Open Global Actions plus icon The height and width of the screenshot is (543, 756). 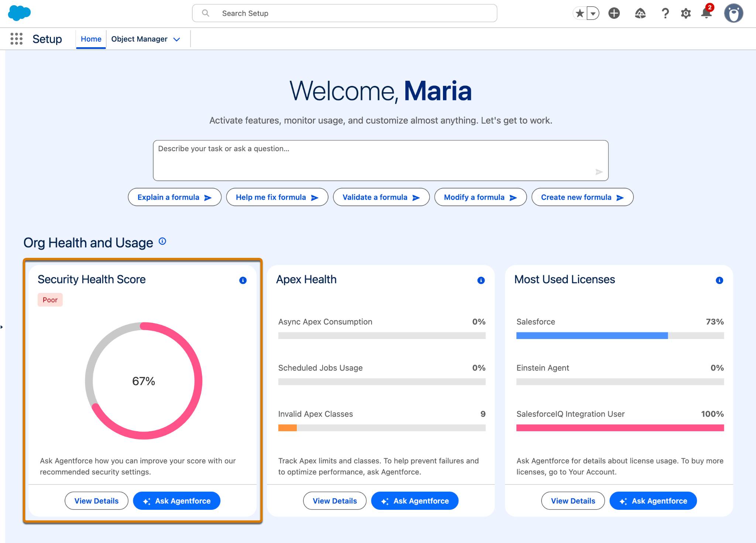[614, 13]
